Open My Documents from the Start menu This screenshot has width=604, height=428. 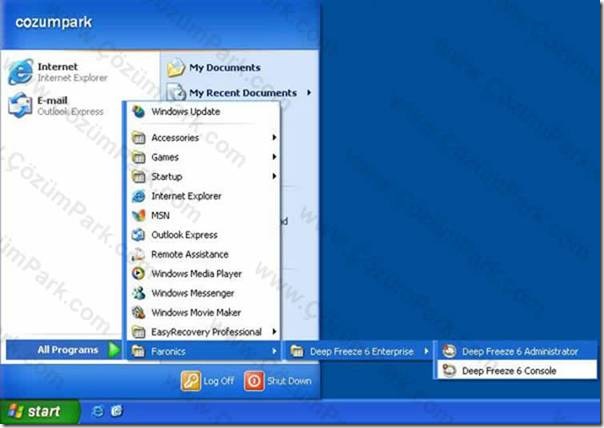click(223, 68)
